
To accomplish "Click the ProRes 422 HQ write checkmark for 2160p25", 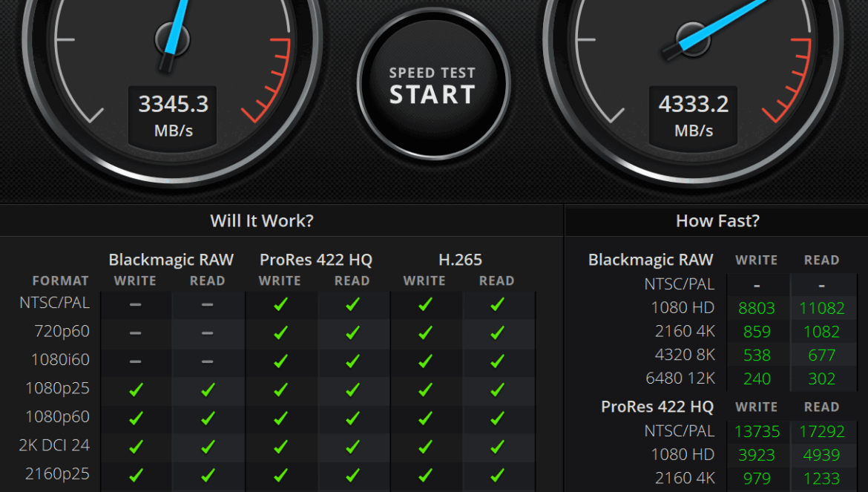I will point(280,476).
